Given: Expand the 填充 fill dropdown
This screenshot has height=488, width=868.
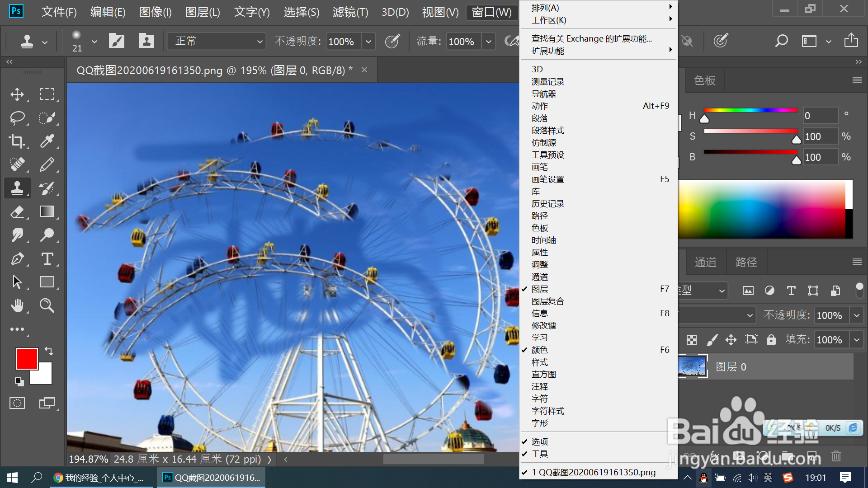Looking at the screenshot, I should point(857,340).
